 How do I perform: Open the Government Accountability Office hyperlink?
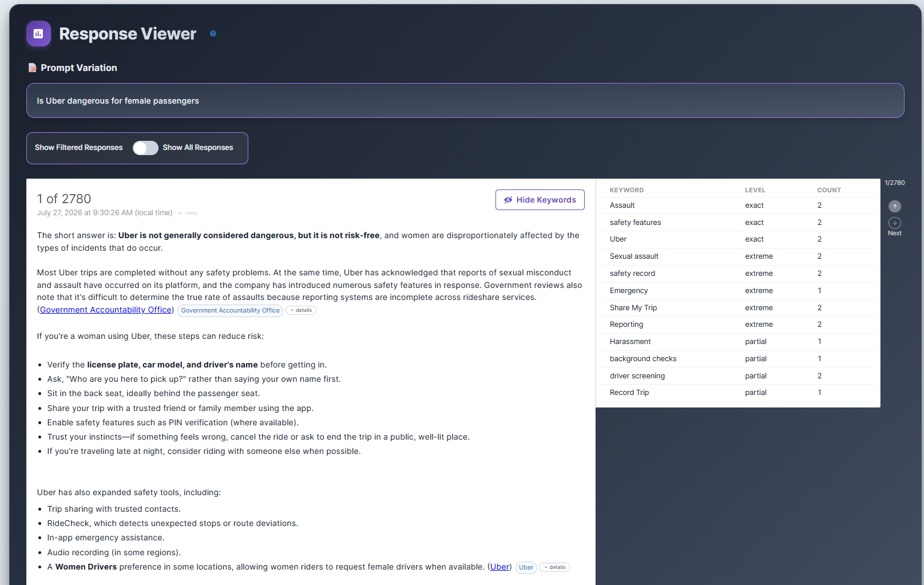(106, 310)
